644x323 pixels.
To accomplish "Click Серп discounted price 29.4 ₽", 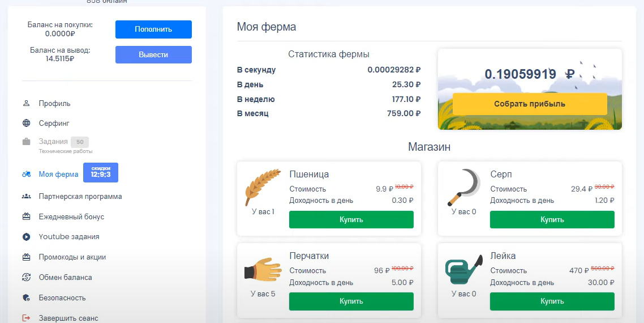I will (x=582, y=189).
